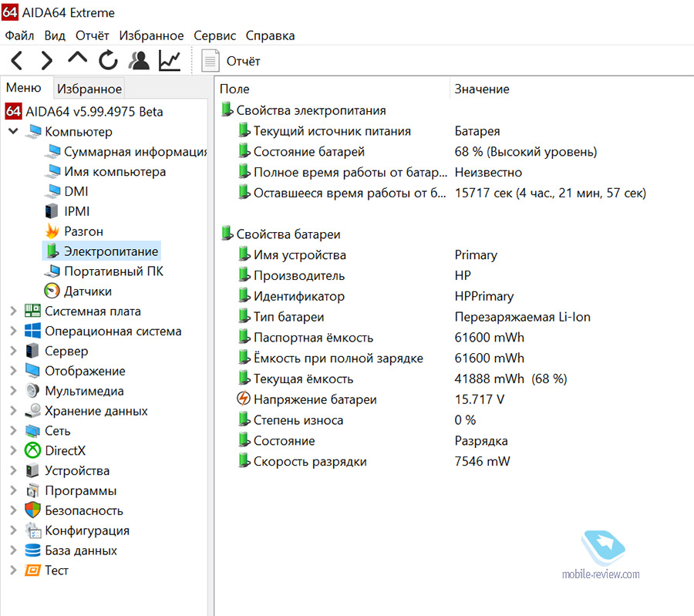Click the DirectX Xbox logo icon
Viewport: 694px width, 616px height.
pos(32,450)
